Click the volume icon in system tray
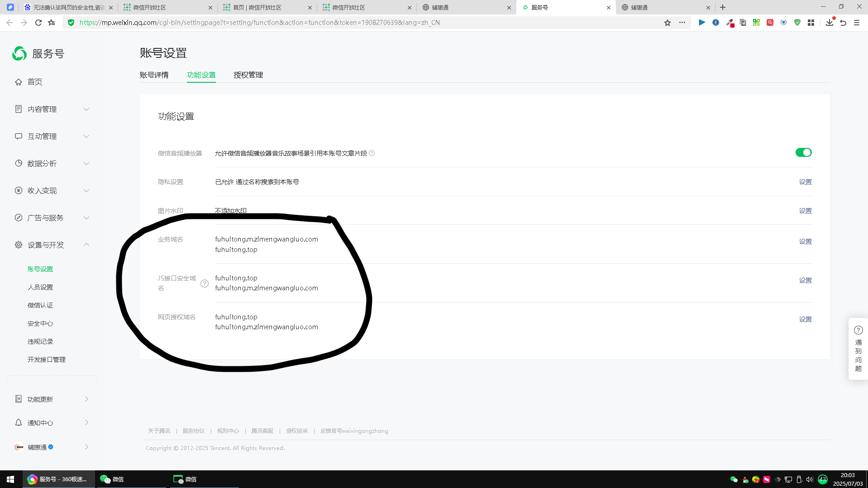Viewport: 868px width, 488px height. [x=810, y=479]
